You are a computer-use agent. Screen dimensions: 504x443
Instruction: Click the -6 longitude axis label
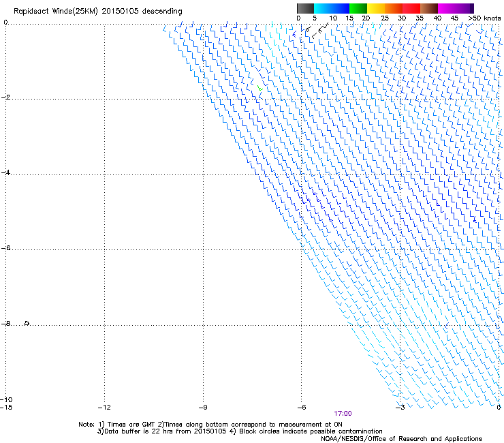point(301,408)
